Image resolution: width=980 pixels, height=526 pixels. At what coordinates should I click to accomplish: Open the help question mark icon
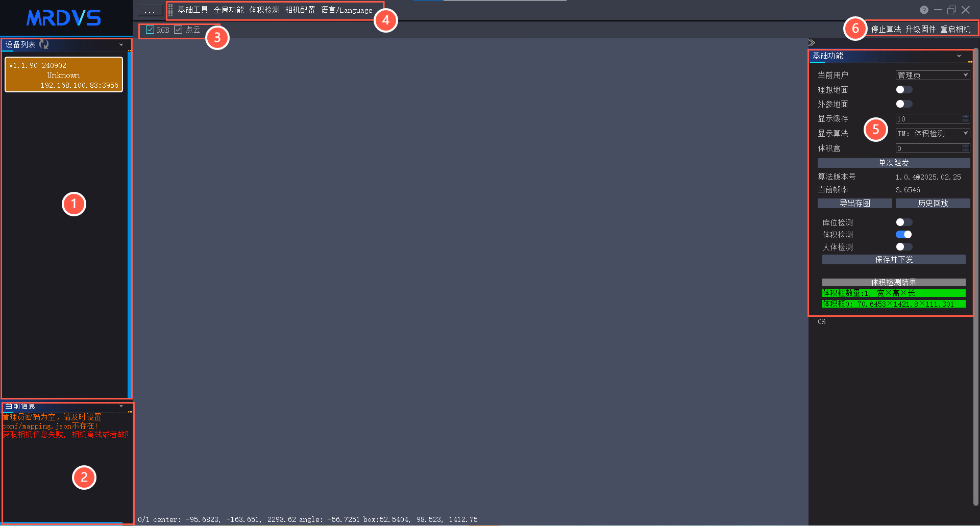click(924, 10)
